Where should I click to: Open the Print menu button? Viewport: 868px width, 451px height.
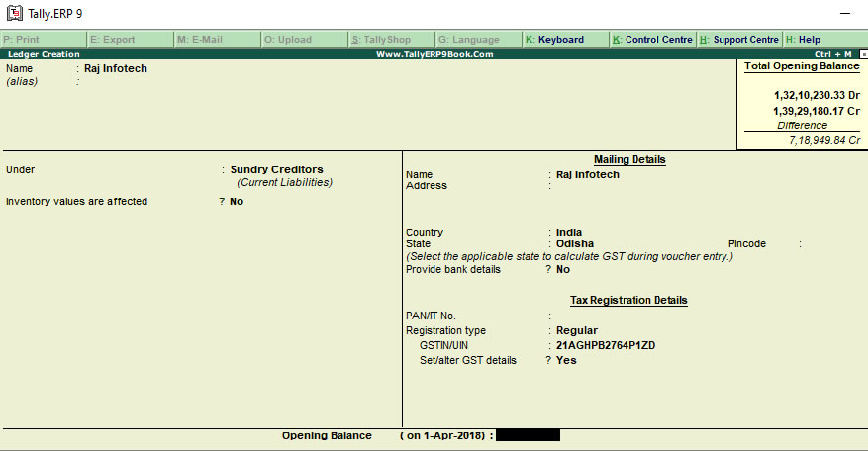click(x=44, y=40)
